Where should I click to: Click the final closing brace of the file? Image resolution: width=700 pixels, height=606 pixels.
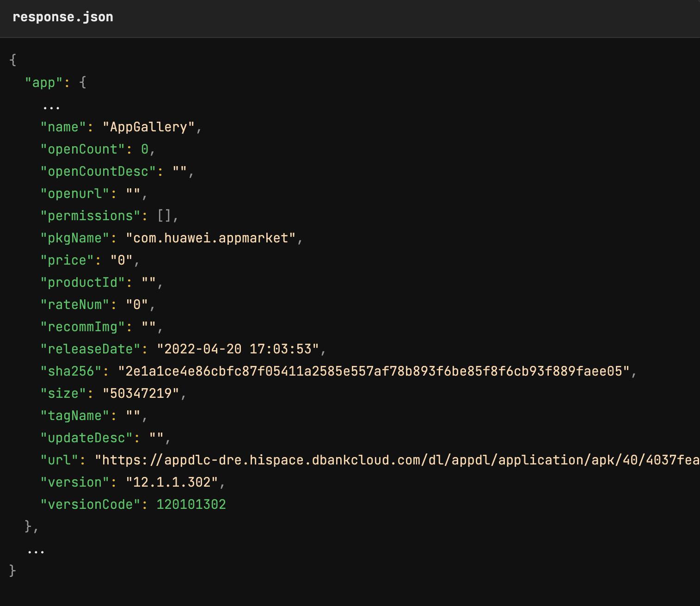coord(13,571)
